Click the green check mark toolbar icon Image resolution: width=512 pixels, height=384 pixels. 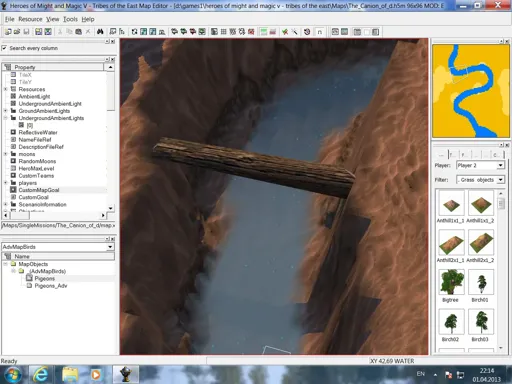point(285,32)
